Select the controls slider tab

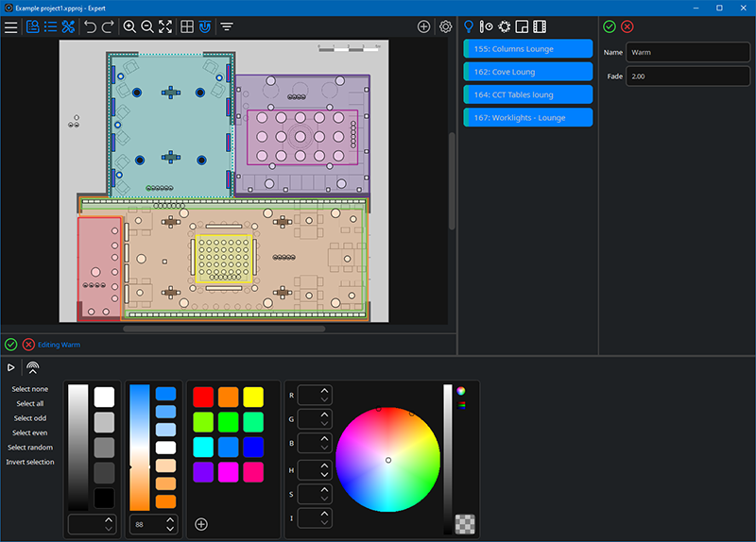coord(486,27)
